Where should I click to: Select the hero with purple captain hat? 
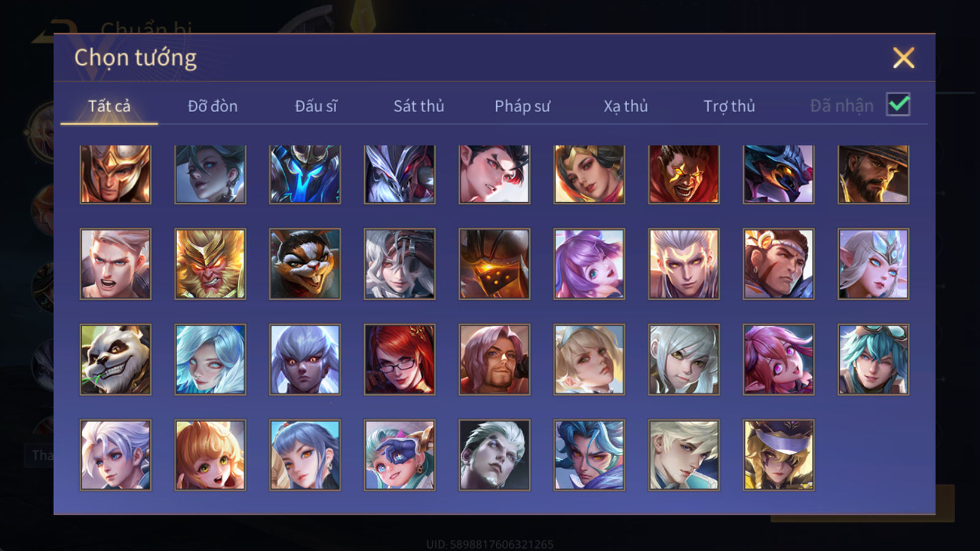click(778, 455)
